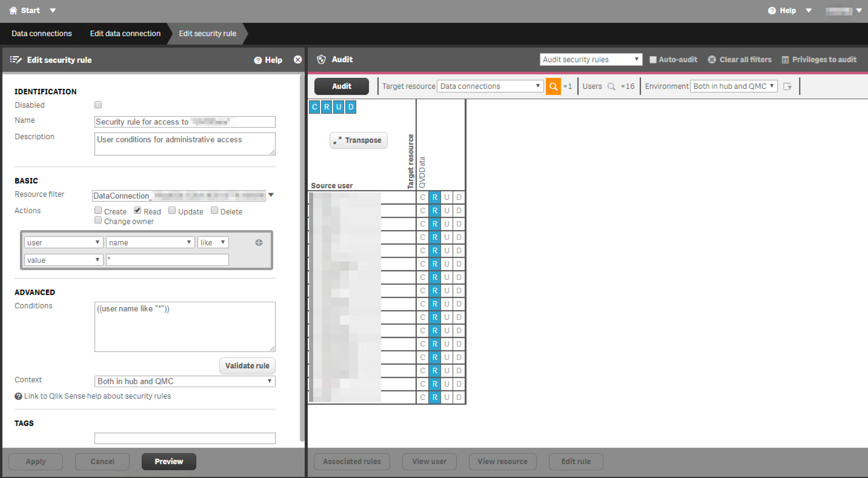The image size is (868, 478).
Task: Click the View resource button
Action: [x=503, y=461]
